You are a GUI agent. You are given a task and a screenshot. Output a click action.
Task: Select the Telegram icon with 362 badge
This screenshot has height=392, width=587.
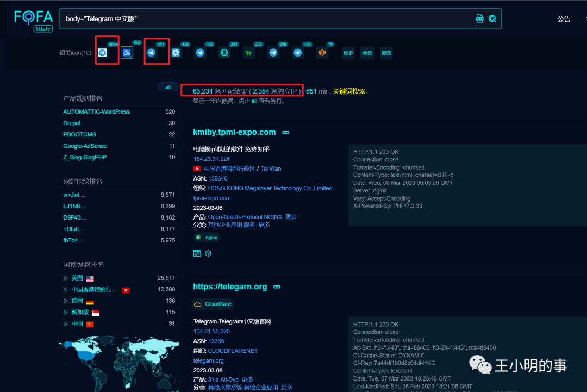point(200,52)
